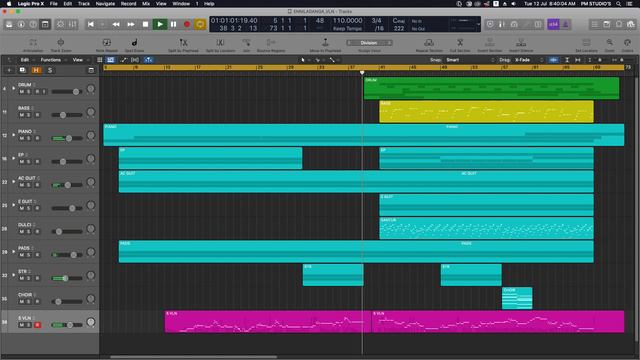
Task: Open the Navigate menu in menu bar
Action: pos(105,4)
